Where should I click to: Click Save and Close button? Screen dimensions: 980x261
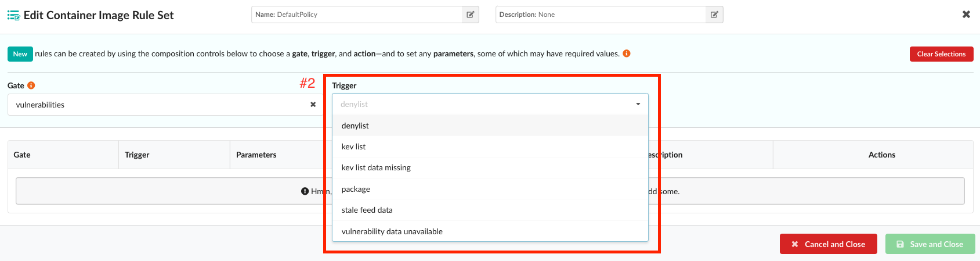[x=930, y=244]
